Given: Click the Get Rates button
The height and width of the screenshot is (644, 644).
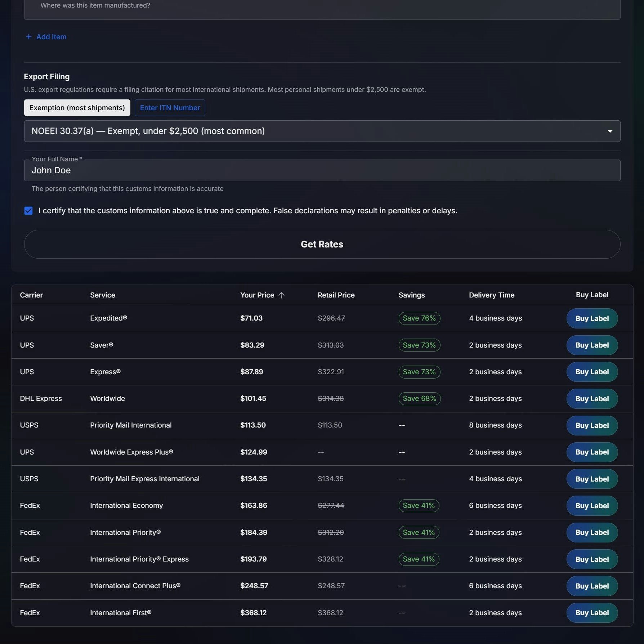Looking at the screenshot, I should [322, 244].
